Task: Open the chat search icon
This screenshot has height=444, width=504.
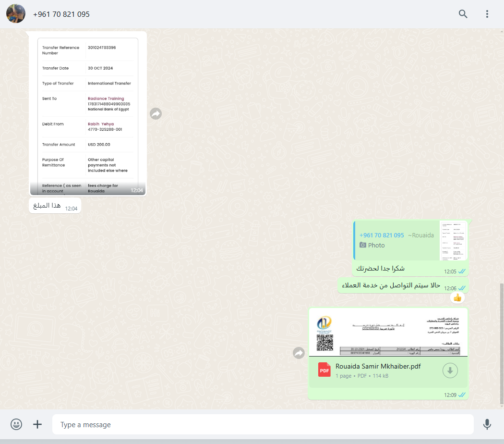Action: point(463,14)
